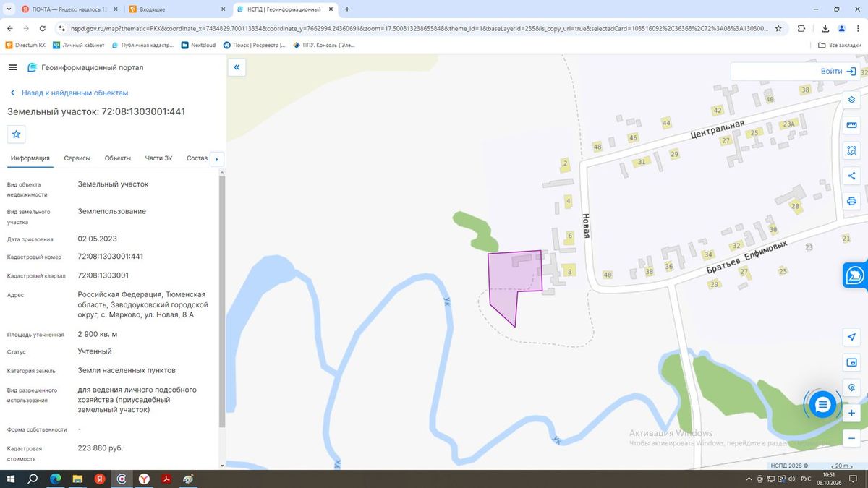Viewport: 868px width, 488px height.
Task: Open the Nextcloud bookmark
Action: (198, 45)
